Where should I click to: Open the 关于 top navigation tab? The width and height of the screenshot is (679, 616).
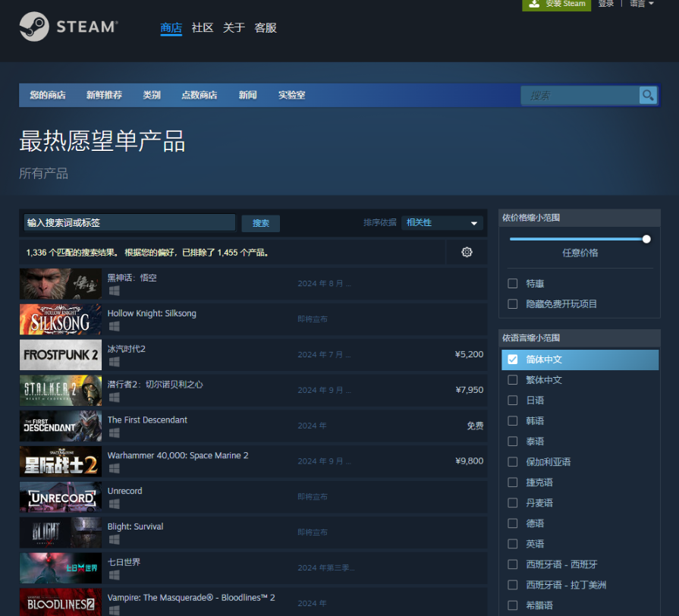pos(234,28)
